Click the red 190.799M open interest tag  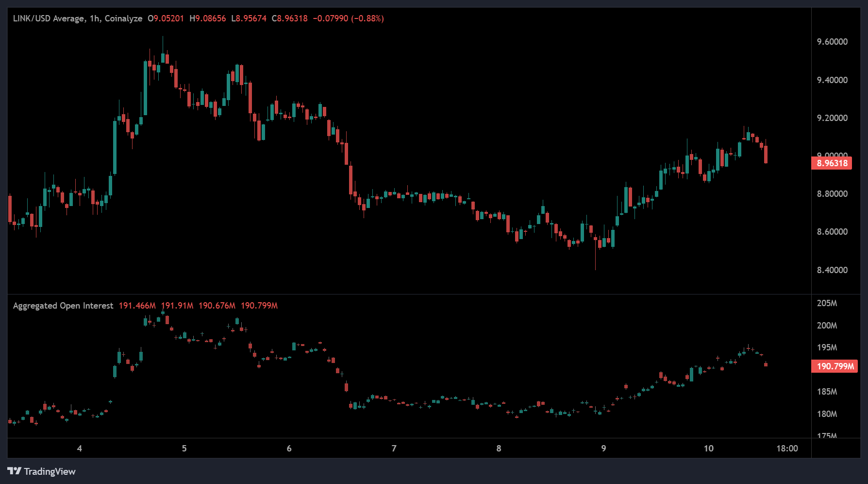click(x=835, y=366)
